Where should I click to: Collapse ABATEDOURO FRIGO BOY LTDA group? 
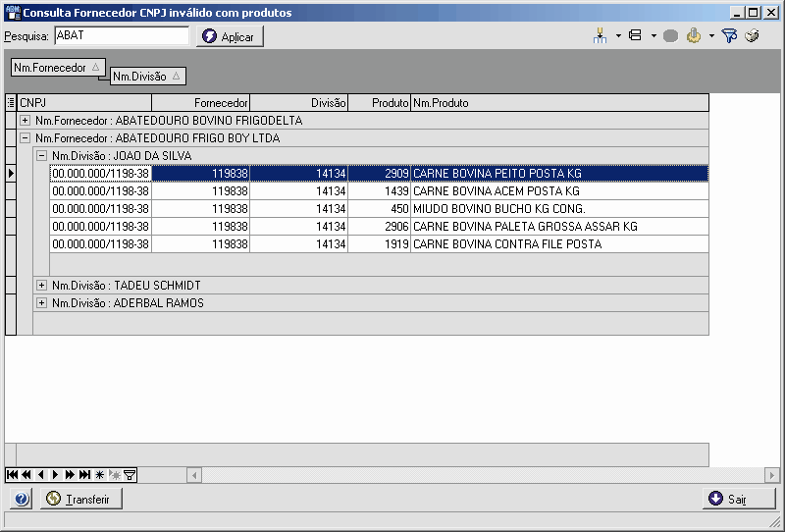click(26, 137)
